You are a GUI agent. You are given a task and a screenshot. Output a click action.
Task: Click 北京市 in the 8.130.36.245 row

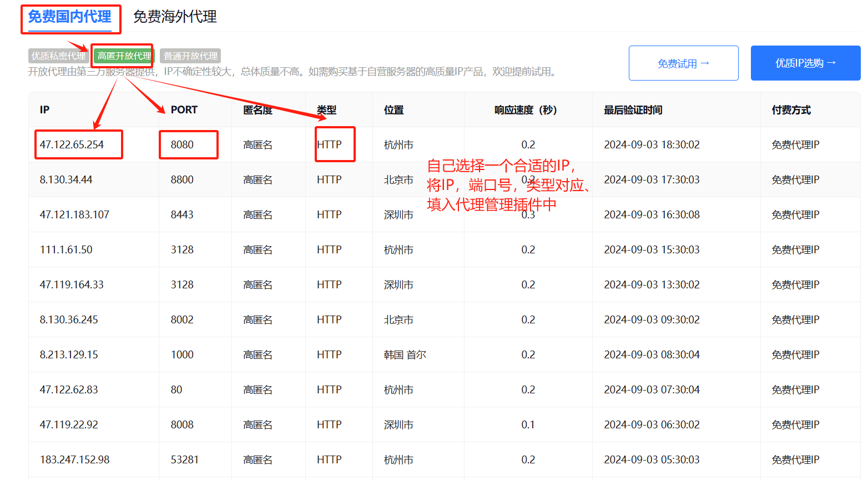[x=398, y=320]
